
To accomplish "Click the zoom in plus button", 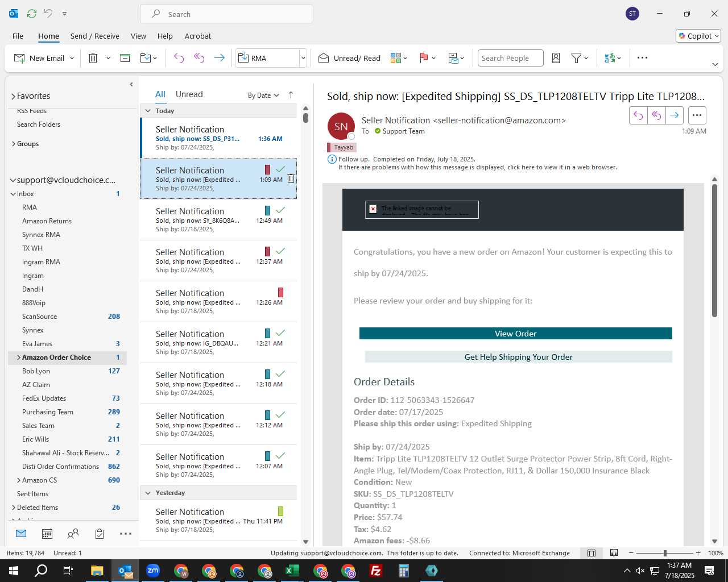I will (x=698, y=553).
